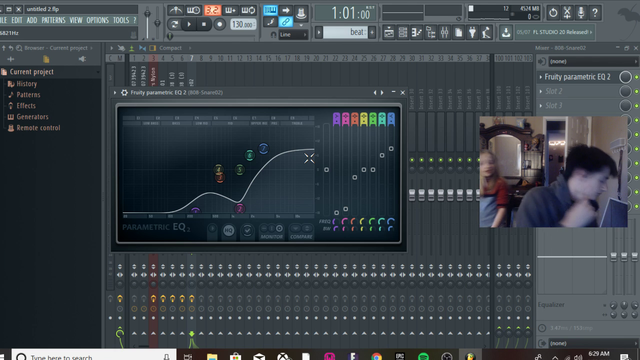Screen dimensions: 640x360
Task: Toggle HQ mode in Parametric EQ 2
Action: pyautogui.click(x=229, y=231)
